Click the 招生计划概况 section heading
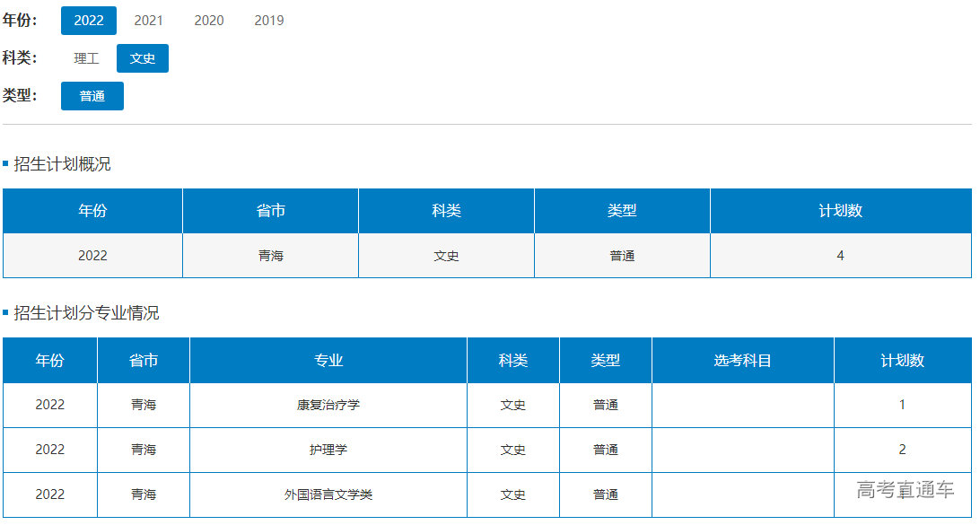Image resolution: width=980 pixels, height=525 pixels. tap(62, 164)
